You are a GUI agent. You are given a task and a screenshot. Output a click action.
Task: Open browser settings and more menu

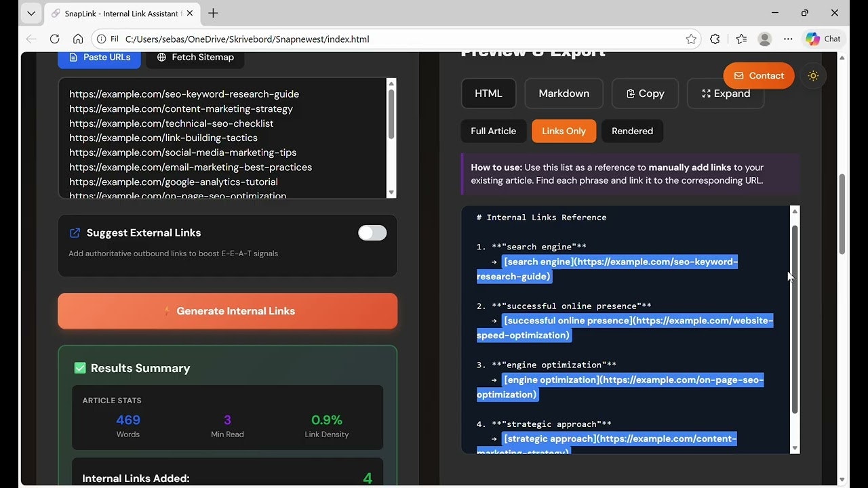point(788,39)
